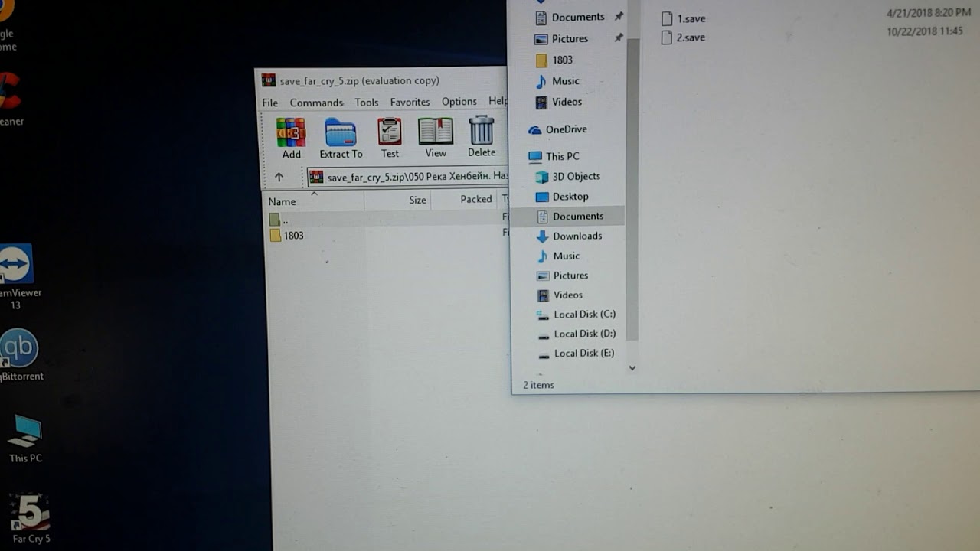Open the View tool in WinRAR toolbar
This screenshot has height=551, width=980.
tap(436, 138)
